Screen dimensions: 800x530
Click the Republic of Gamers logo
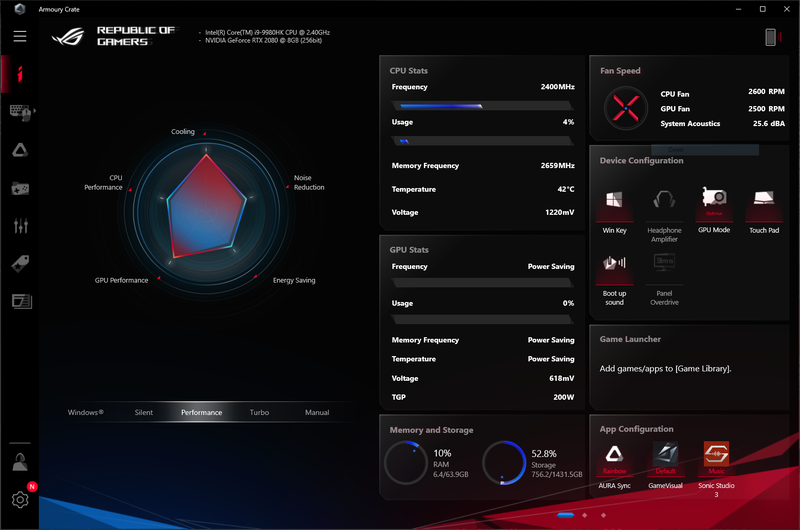(113, 36)
